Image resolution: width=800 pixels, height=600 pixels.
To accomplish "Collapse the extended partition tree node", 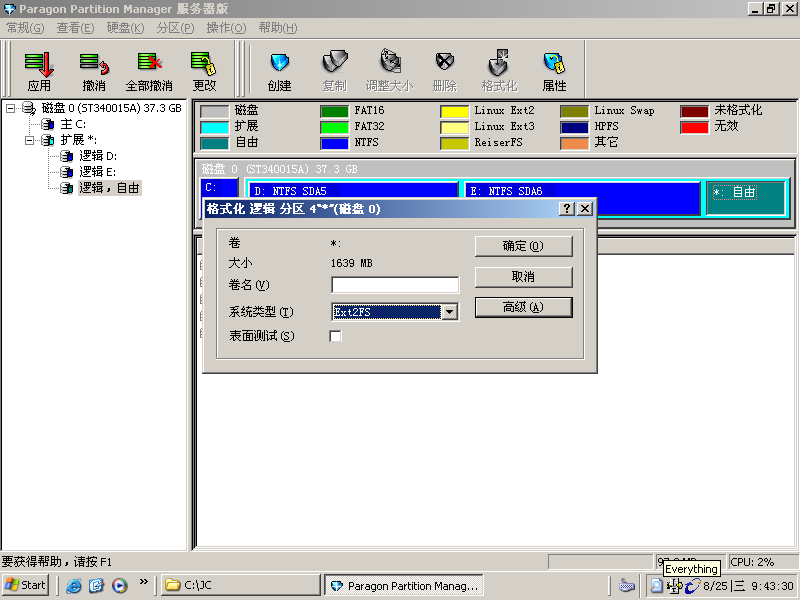I will tap(29, 140).
